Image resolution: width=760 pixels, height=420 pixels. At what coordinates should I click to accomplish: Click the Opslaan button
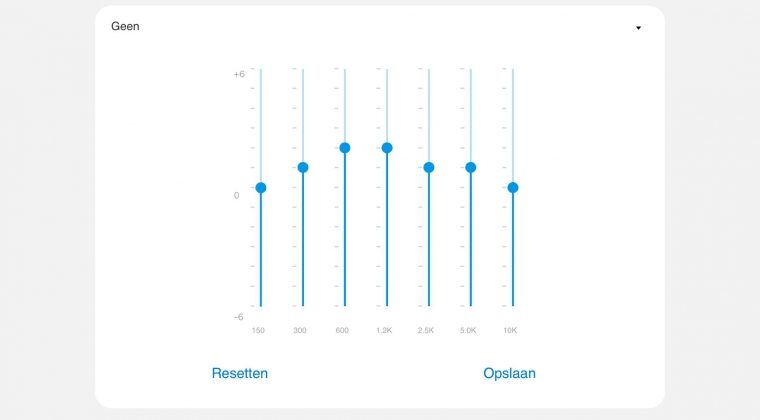coord(509,373)
